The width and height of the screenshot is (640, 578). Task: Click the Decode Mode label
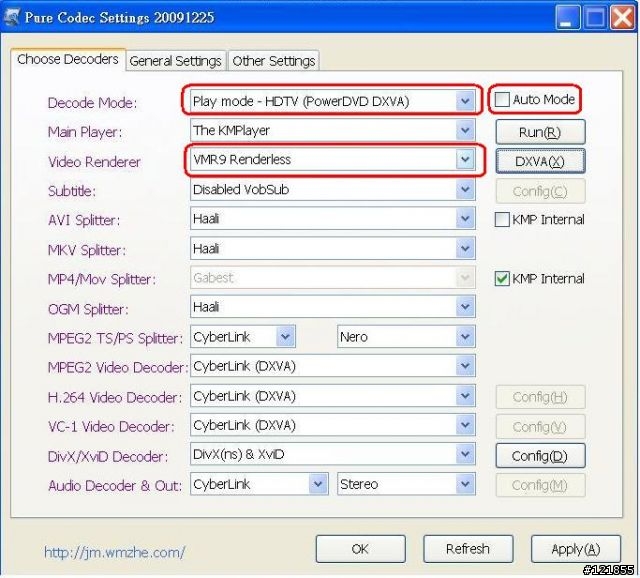[92, 103]
